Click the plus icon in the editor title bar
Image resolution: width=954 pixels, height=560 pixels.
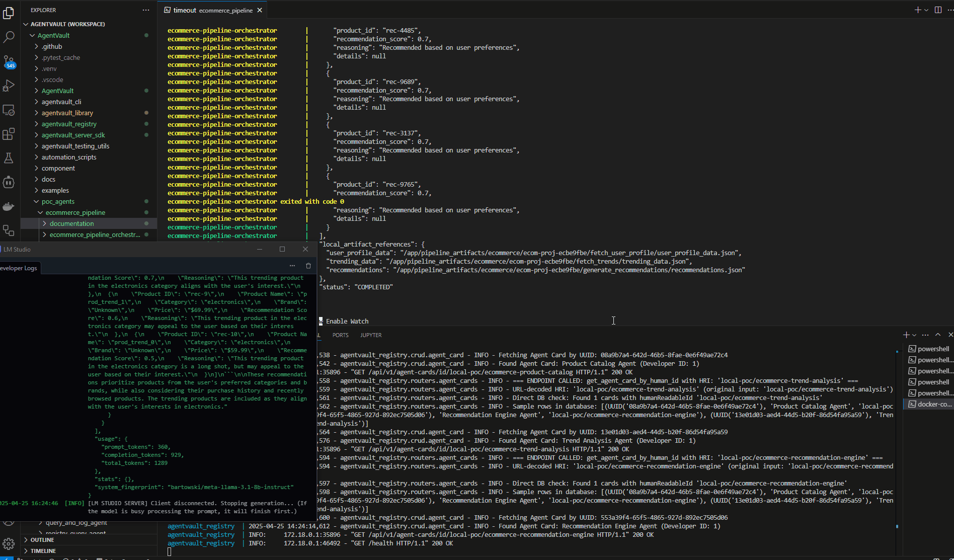click(x=917, y=10)
